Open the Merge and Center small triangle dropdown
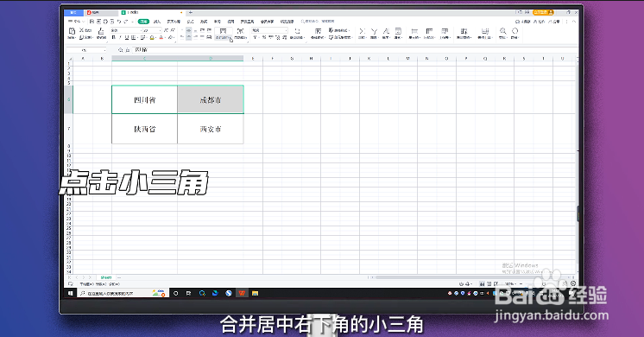 tap(230, 38)
